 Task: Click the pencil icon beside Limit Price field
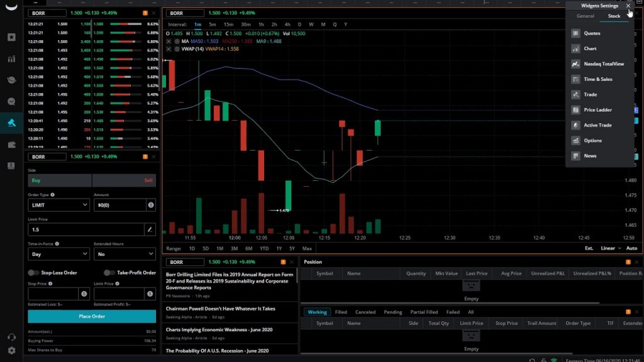150,230
